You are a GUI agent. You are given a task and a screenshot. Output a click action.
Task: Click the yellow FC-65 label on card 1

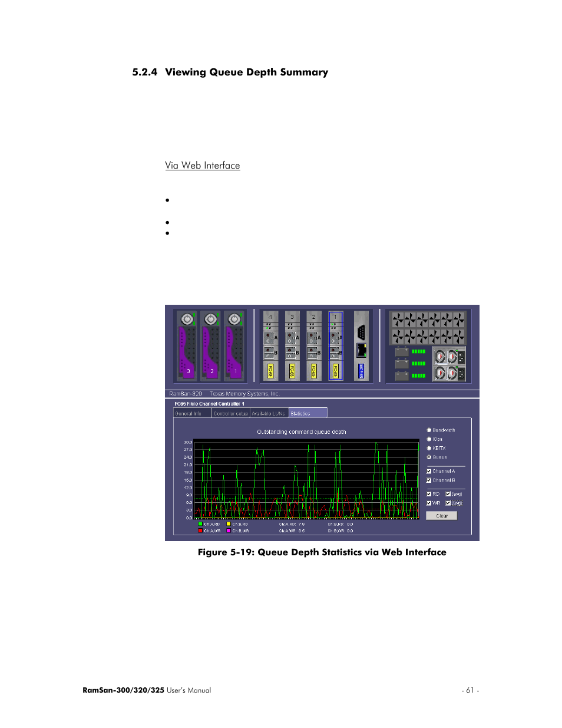click(x=336, y=371)
